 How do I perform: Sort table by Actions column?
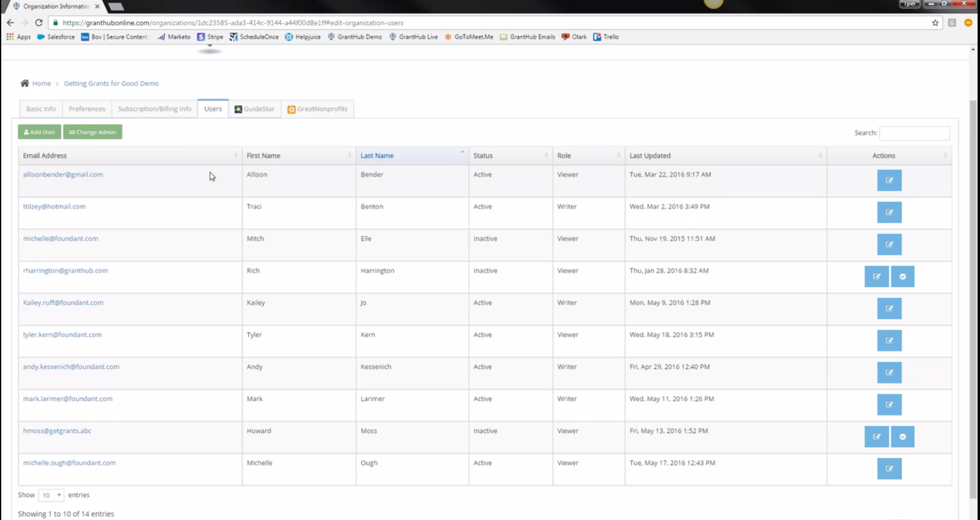coord(889,156)
